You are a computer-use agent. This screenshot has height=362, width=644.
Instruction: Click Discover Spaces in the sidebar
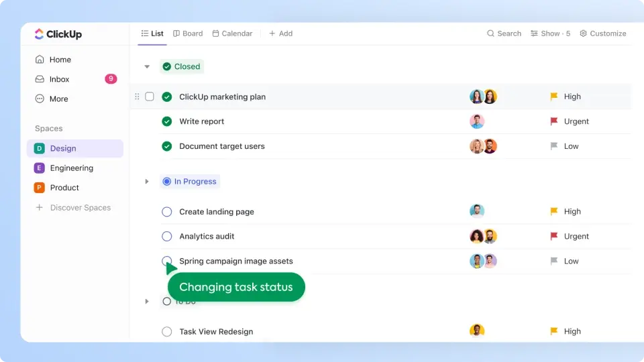click(x=80, y=208)
